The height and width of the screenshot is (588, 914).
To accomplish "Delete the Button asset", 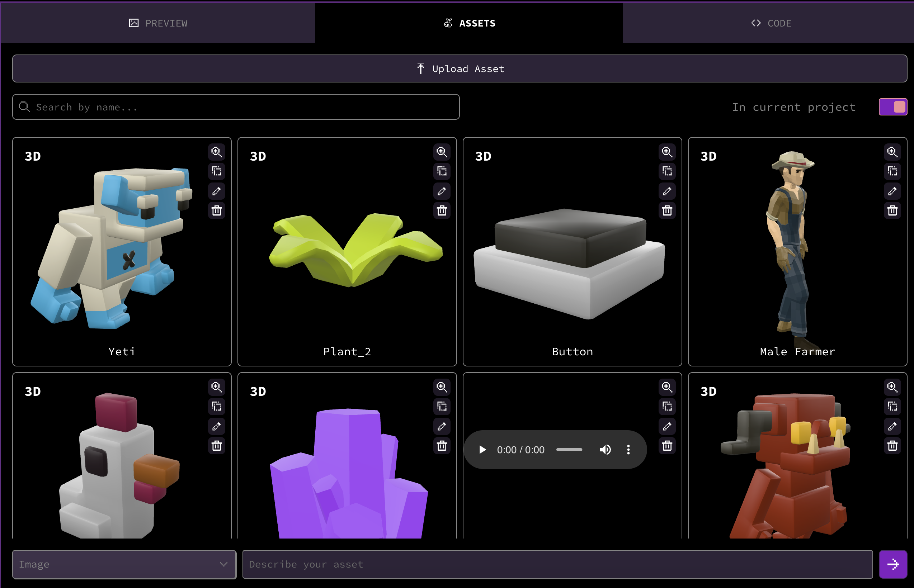I will (667, 210).
